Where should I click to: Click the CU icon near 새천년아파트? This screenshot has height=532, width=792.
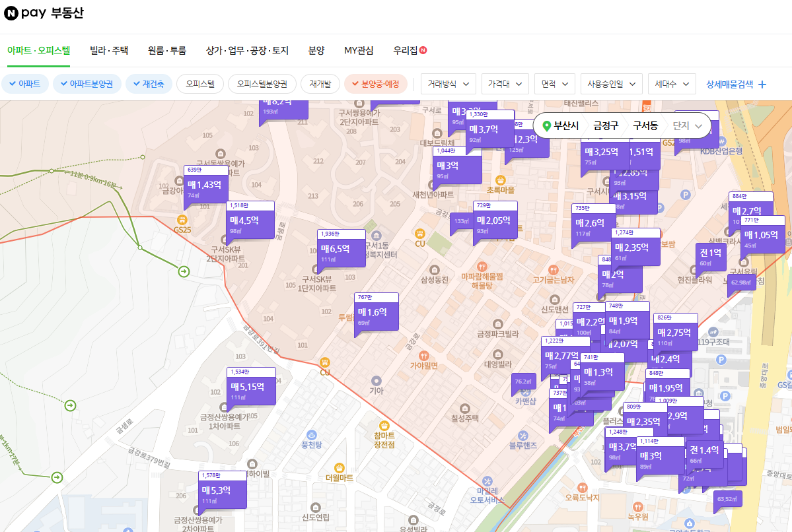click(421, 234)
